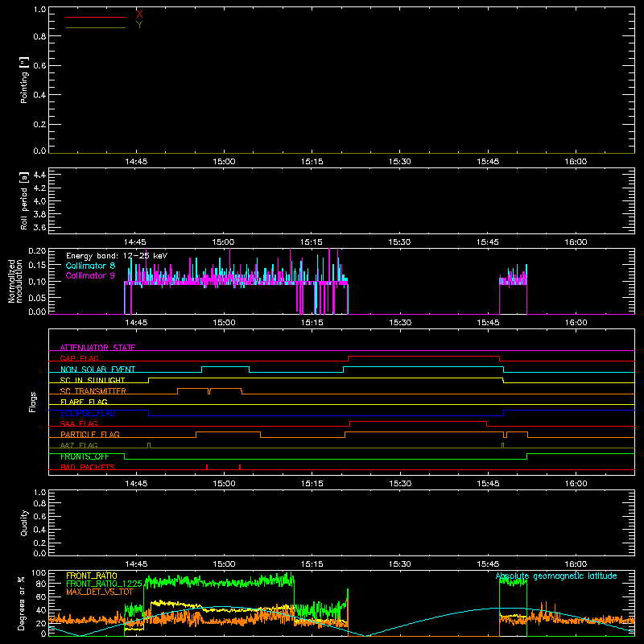This screenshot has height=644, width=644.
Task: Click the 3.6 tick on Roll period axis
Action: (x=39, y=227)
